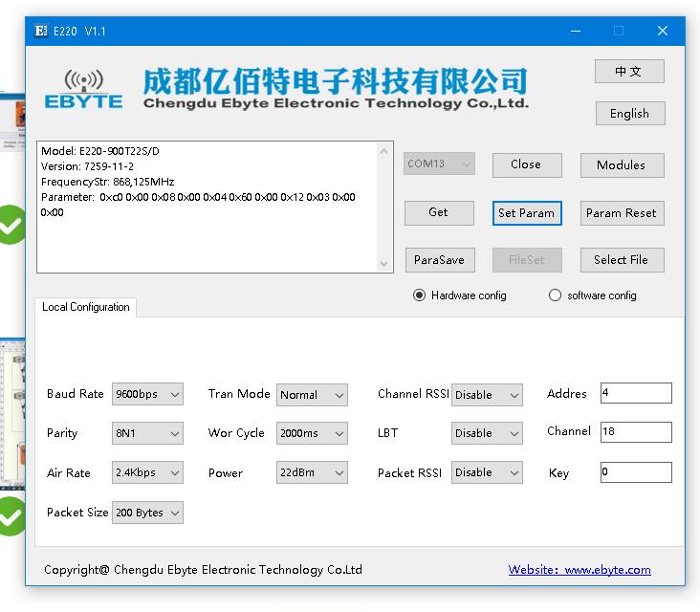Click the Set Param button

527,213
